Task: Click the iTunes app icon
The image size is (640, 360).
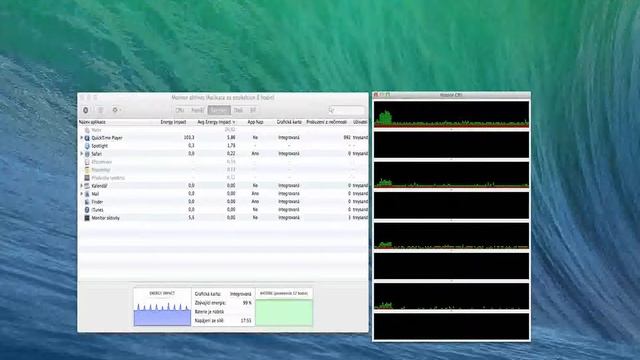Action: (x=87, y=210)
